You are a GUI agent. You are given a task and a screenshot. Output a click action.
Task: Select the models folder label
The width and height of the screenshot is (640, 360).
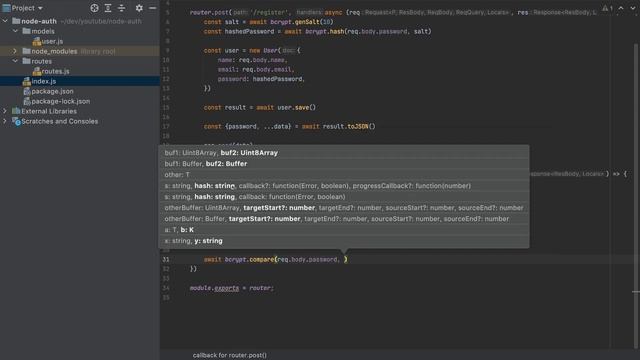(43, 31)
